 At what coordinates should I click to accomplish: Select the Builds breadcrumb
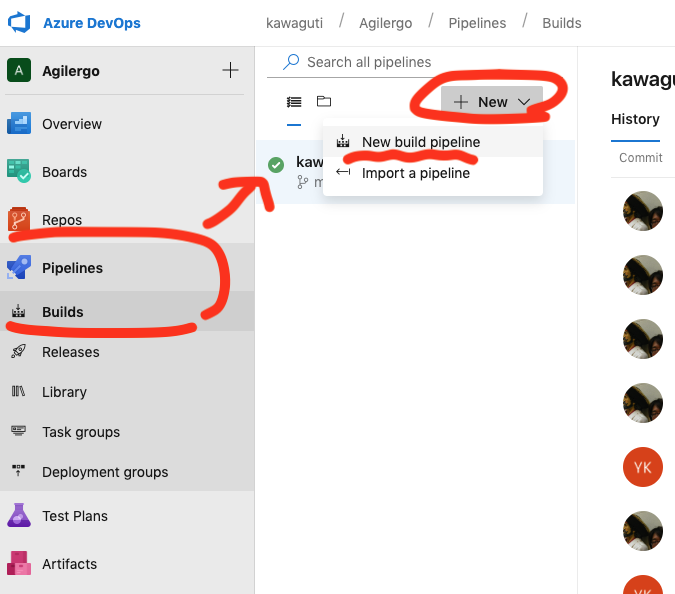click(x=562, y=23)
